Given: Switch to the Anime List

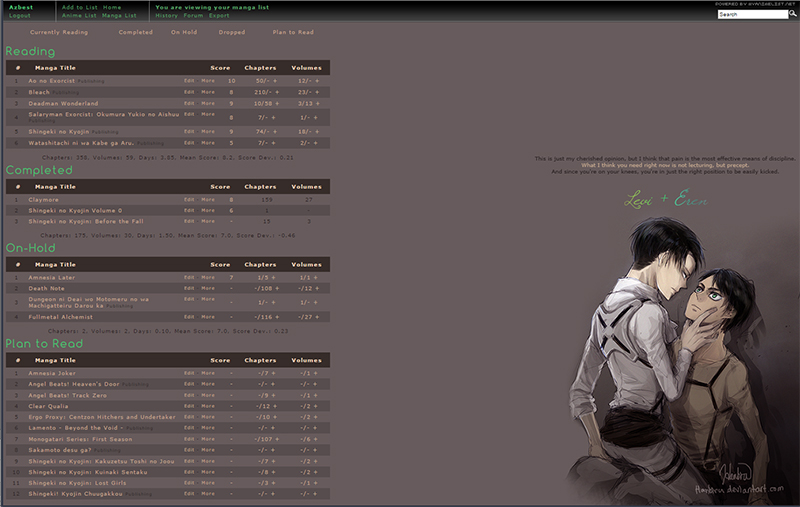Looking at the screenshot, I should pos(79,16).
